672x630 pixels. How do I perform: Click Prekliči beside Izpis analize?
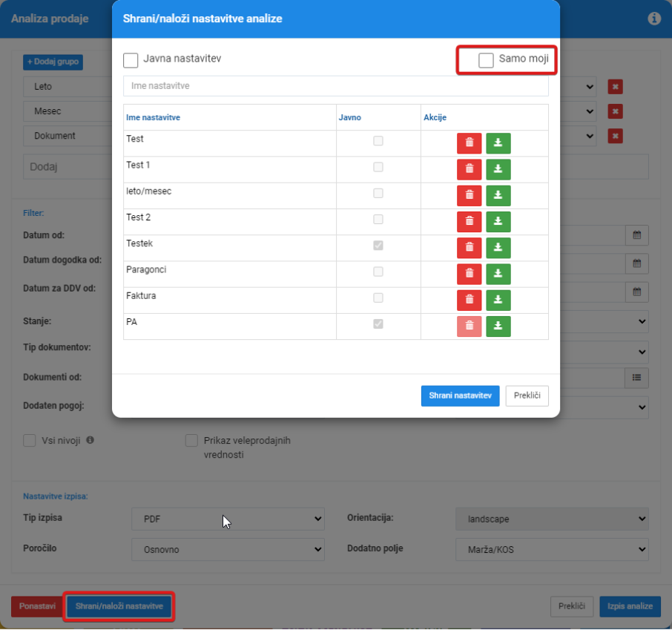(572, 606)
